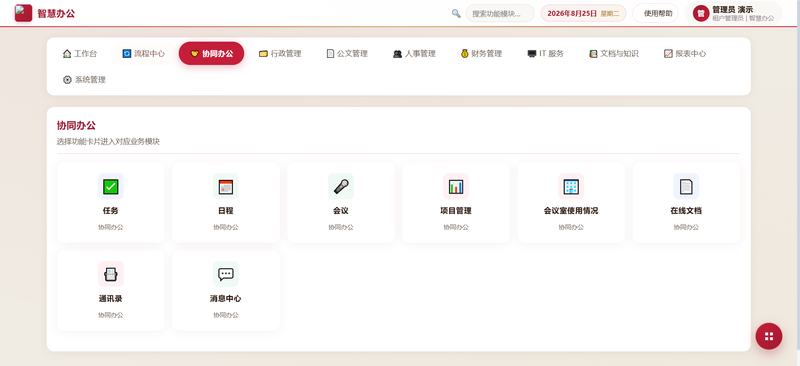Click the 智慧办公 logo image
Viewport: 800px width, 366px height.
pyautogui.click(x=23, y=13)
